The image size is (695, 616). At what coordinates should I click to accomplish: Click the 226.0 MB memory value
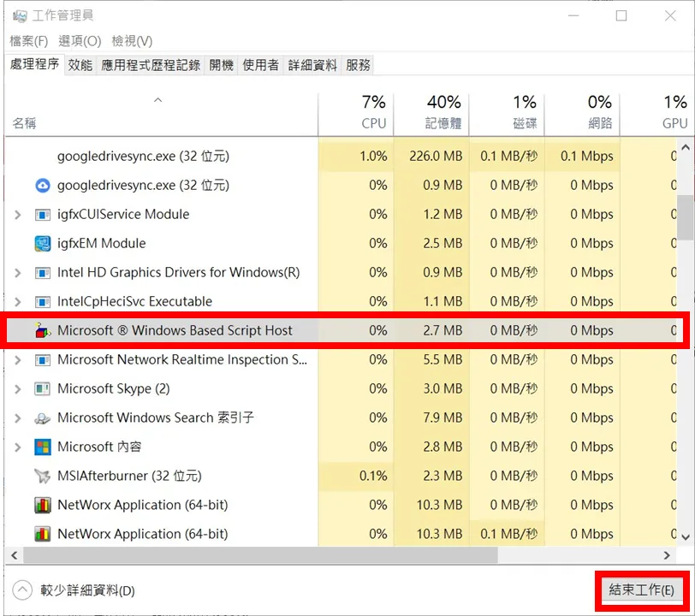coord(436,156)
